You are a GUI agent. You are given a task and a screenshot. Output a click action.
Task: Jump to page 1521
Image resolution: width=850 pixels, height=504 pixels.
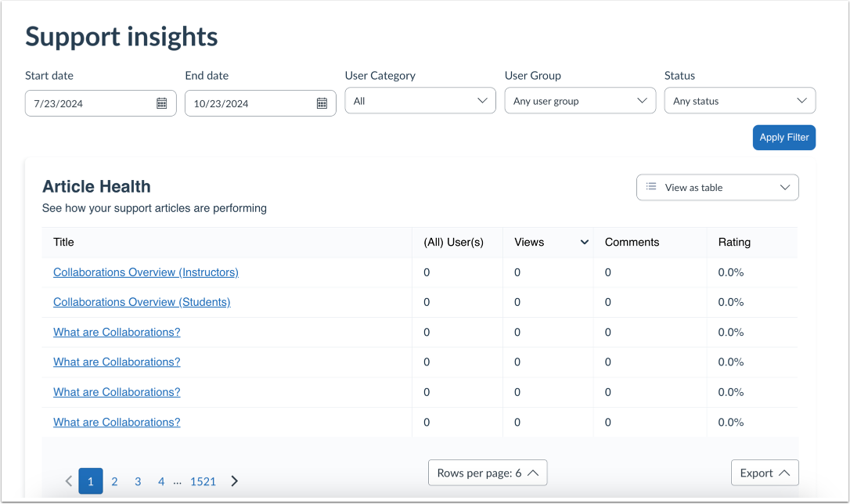pos(203,481)
